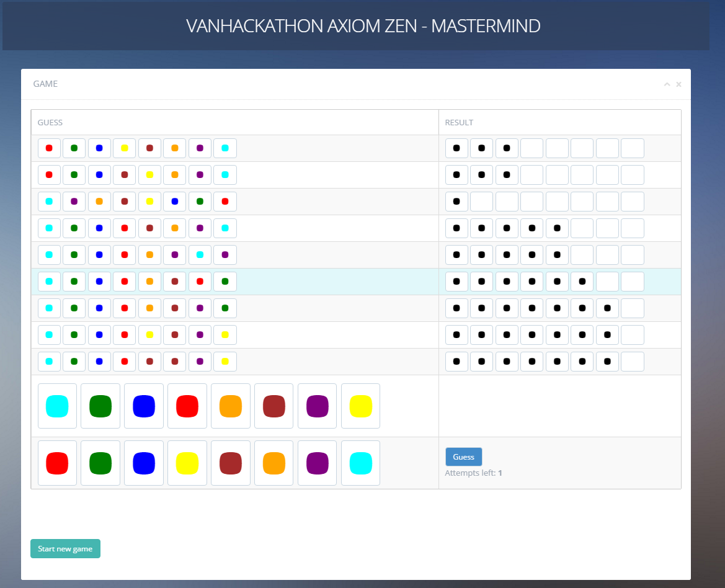
Task: Click the orange peg in the highlighted guess row
Action: tap(149, 282)
